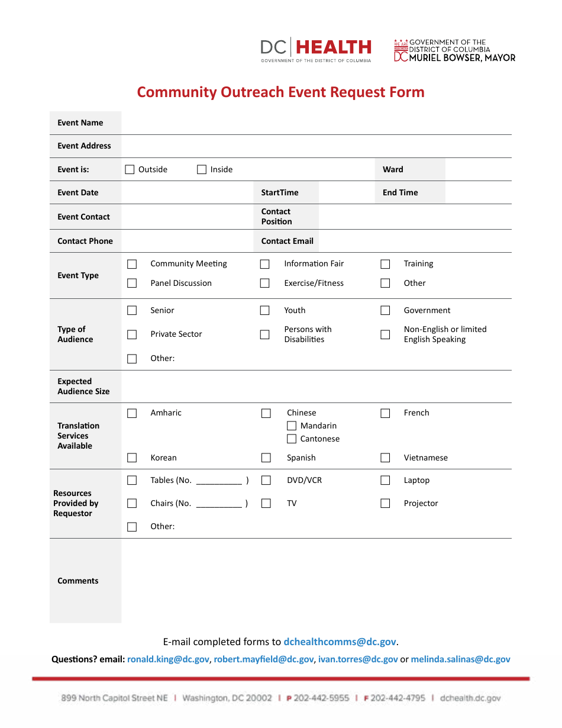Click the ronald.king@dc.gov email link
The image size is (562, 728).
point(168,659)
